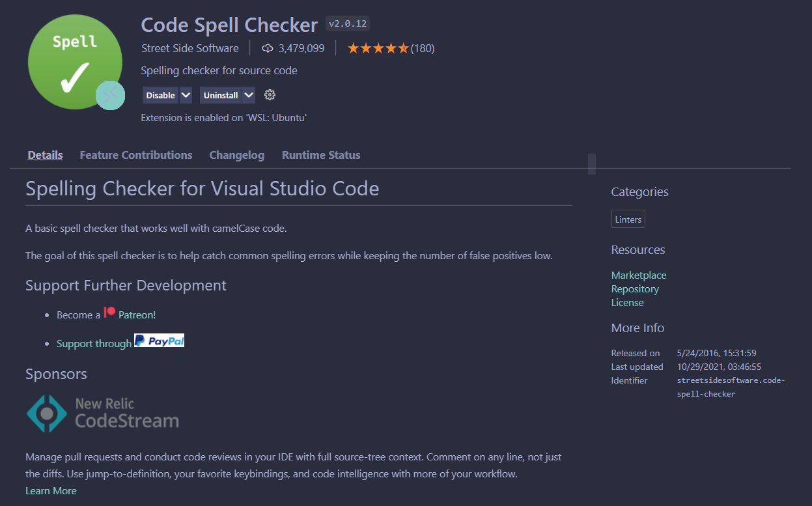812x506 pixels.
Task: Click the More Info heading
Action: tap(637, 328)
